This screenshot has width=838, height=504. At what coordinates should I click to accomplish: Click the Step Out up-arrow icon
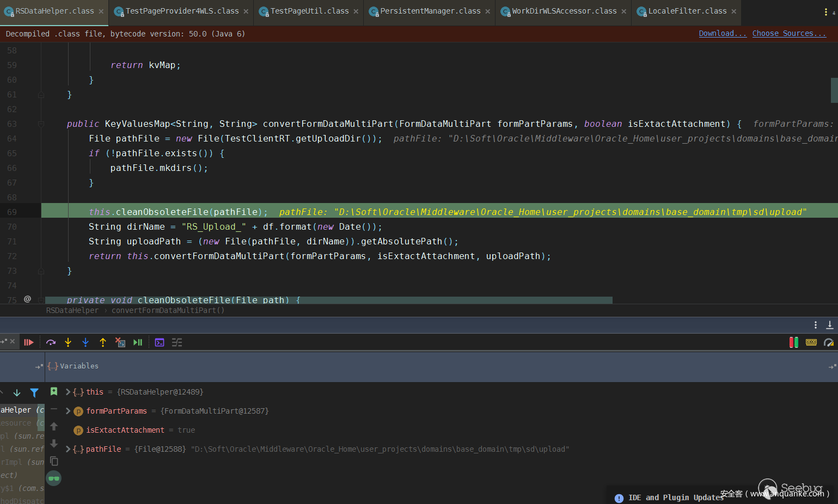pos(103,342)
